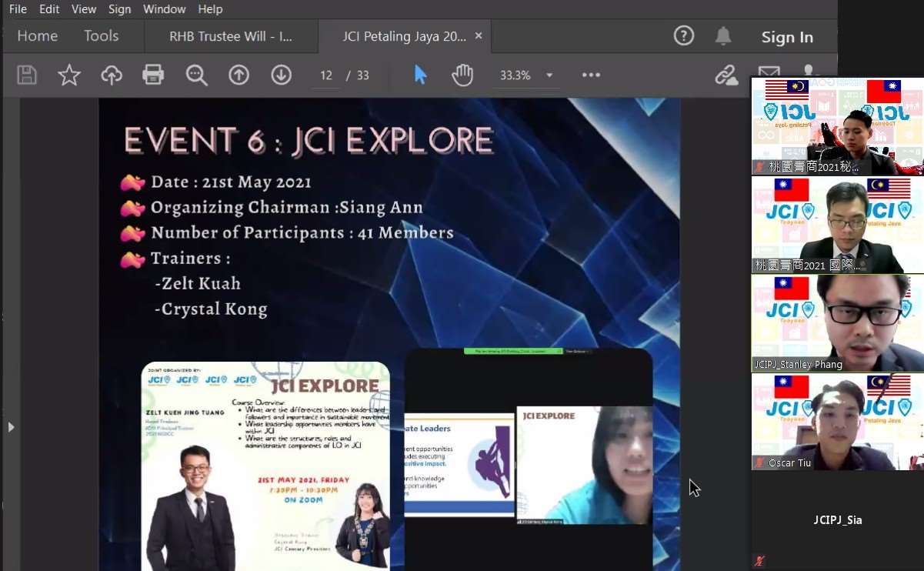Click the line "Number of Participants : 41 Members"

pos(302,233)
